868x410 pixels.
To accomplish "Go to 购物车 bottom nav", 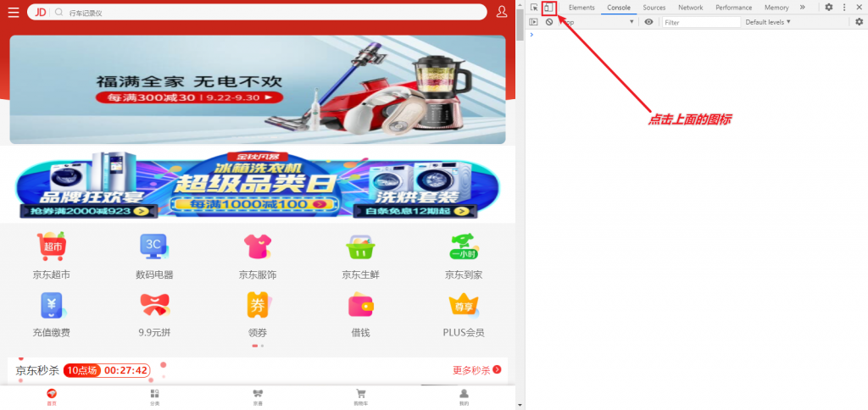I will (x=360, y=397).
